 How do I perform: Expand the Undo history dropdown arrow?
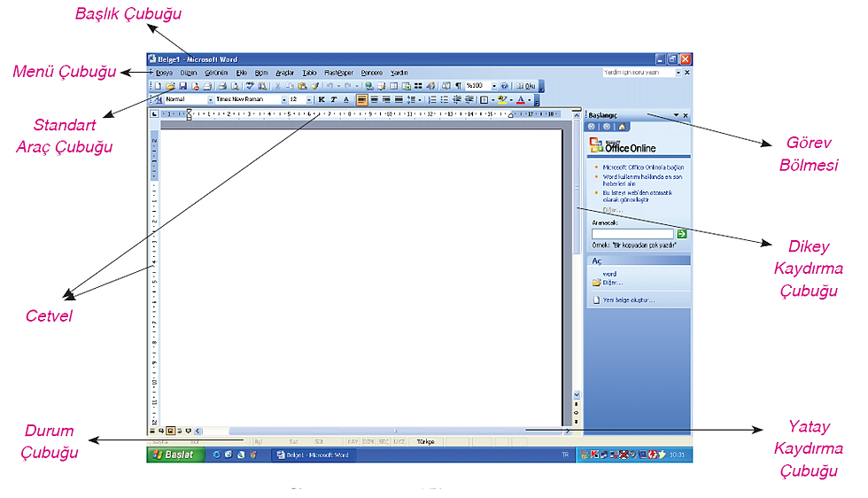338,86
